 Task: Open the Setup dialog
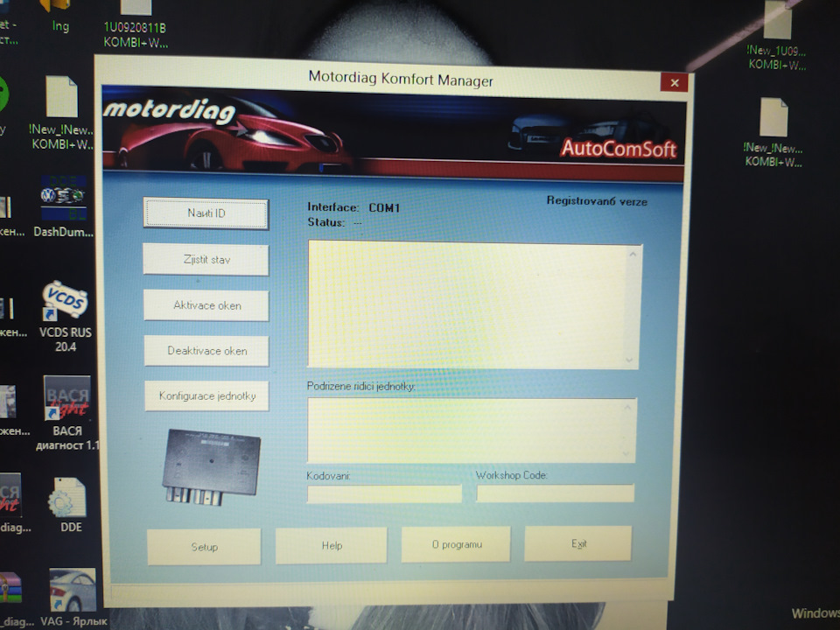coord(204,546)
